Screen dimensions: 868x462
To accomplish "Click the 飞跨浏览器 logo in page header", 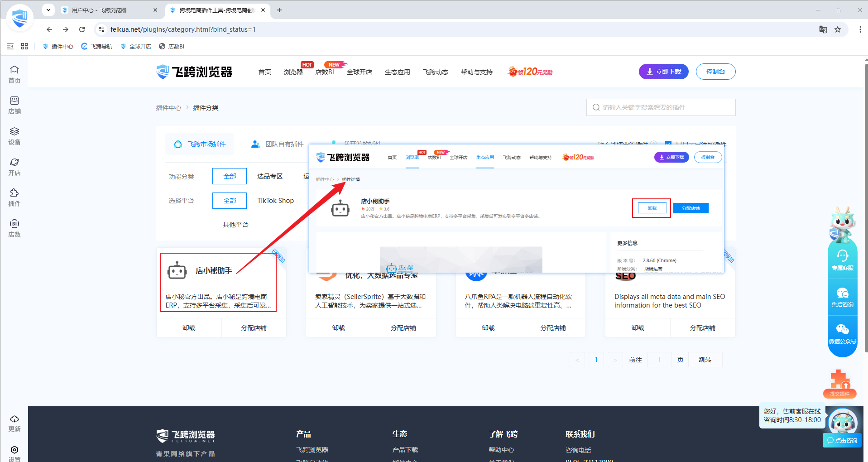I will click(x=194, y=72).
